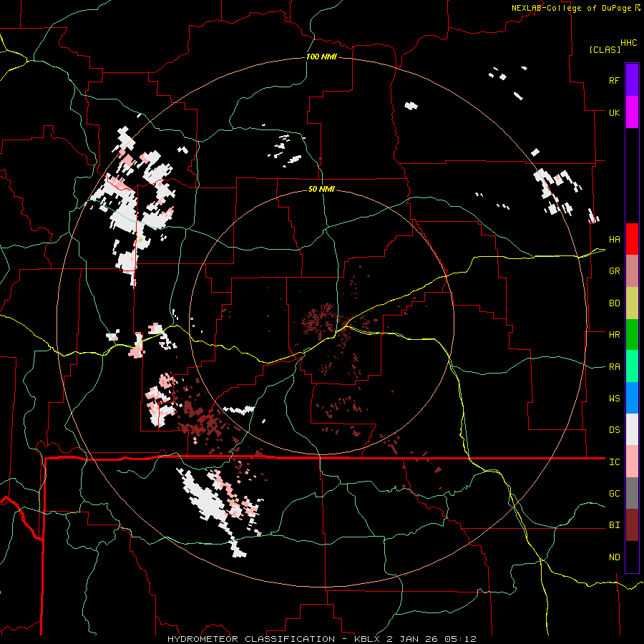Click the 100 NMI range ring label

(x=321, y=57)
